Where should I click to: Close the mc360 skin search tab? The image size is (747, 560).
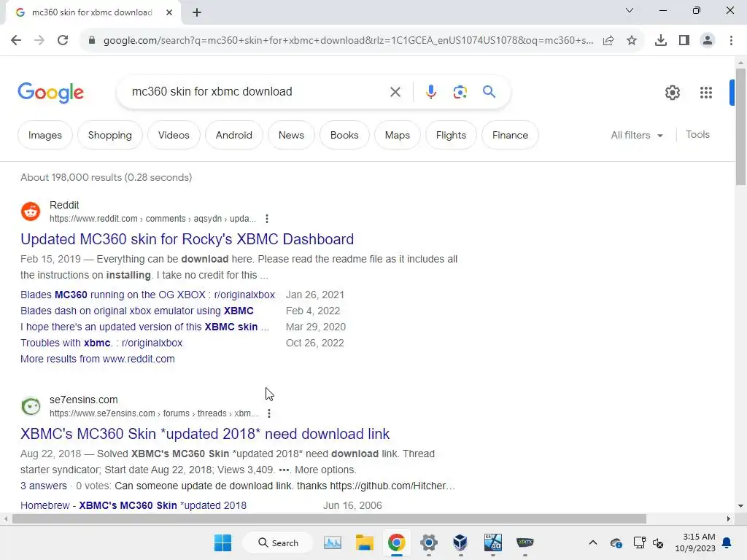pos(169,12)
